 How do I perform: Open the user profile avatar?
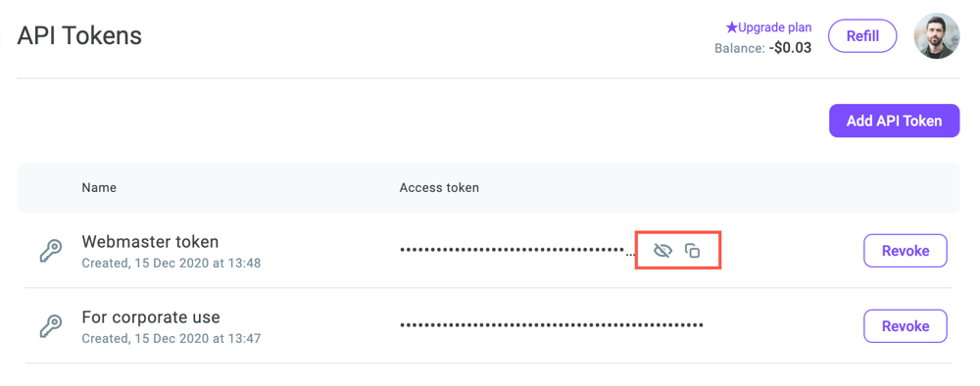click(936, 36)
